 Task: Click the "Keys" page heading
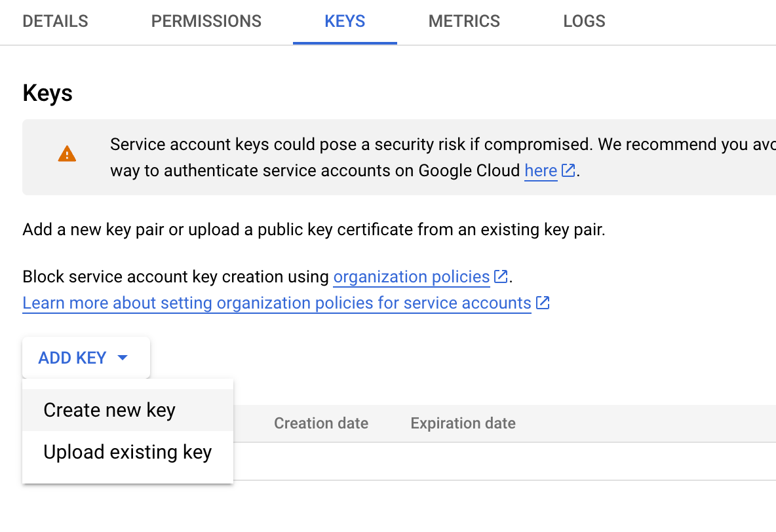[x=48, y=93]
